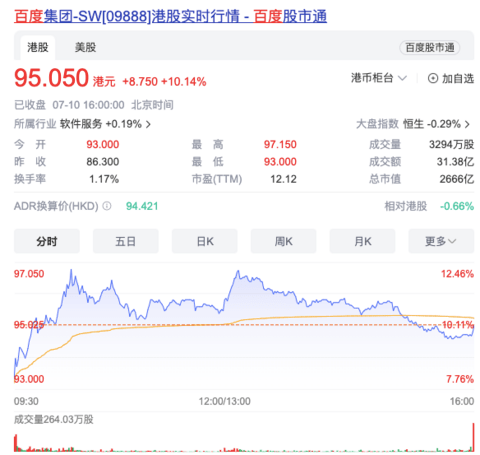Click the 软件服务 industry link
The image size is (480, 455).
point(81,124)
